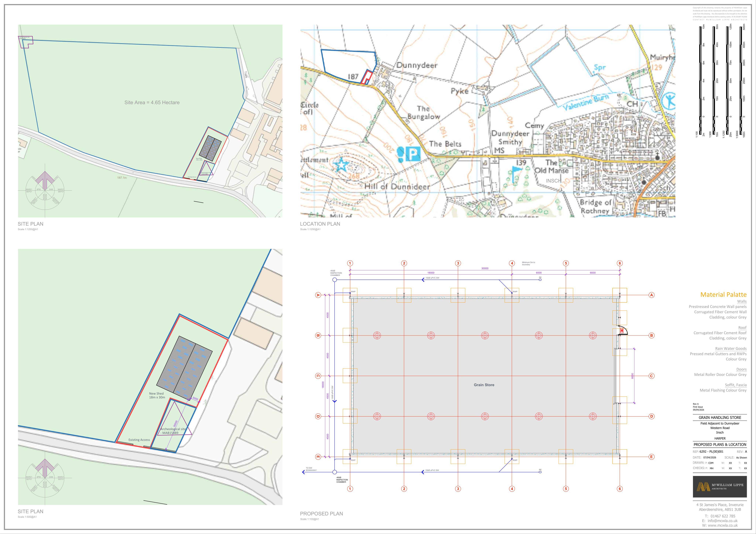Click the 'Minimum 5m to boundary' note

528,264
